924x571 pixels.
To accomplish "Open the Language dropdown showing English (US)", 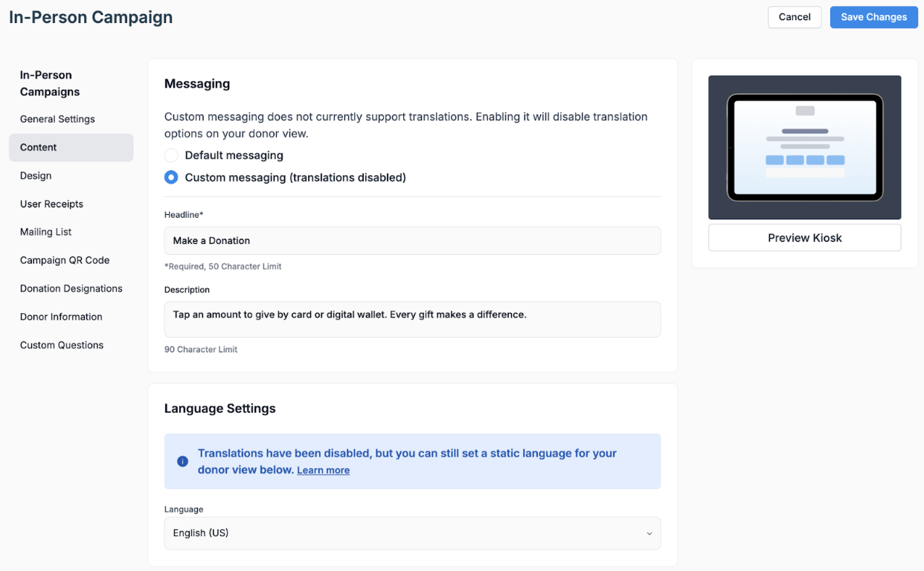I will click(x=412, y=533).
